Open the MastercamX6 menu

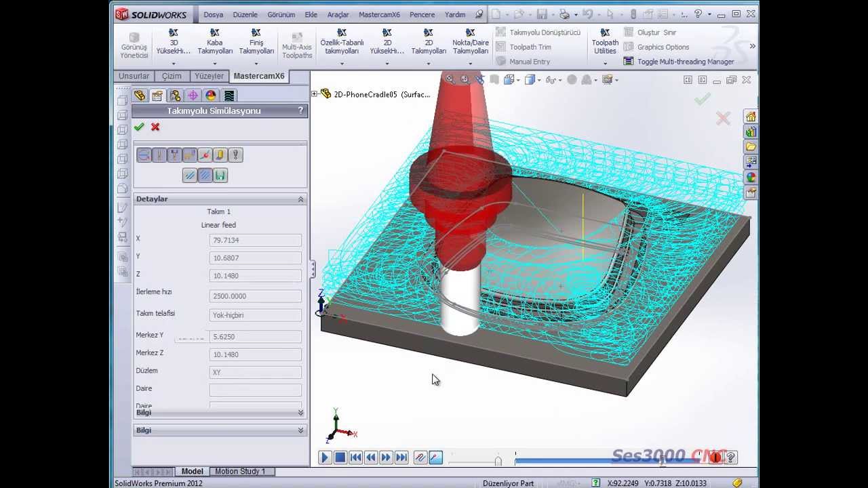point(379,14)
